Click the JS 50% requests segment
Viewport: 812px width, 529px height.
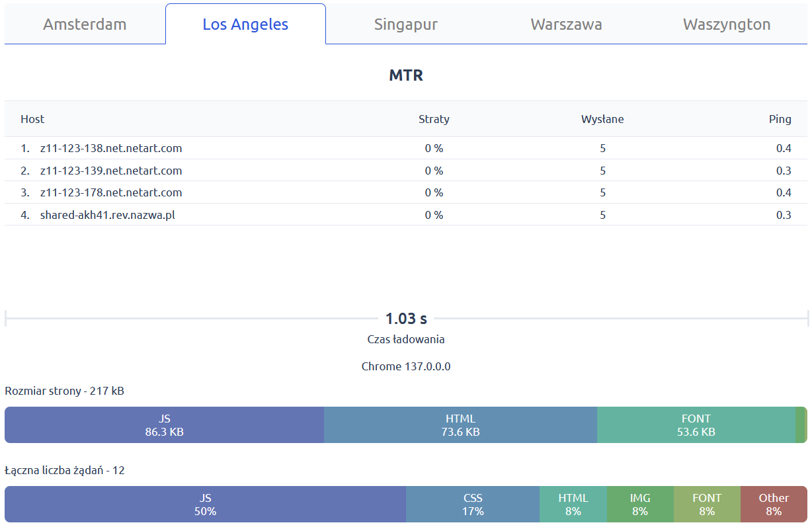click(205, 505)
